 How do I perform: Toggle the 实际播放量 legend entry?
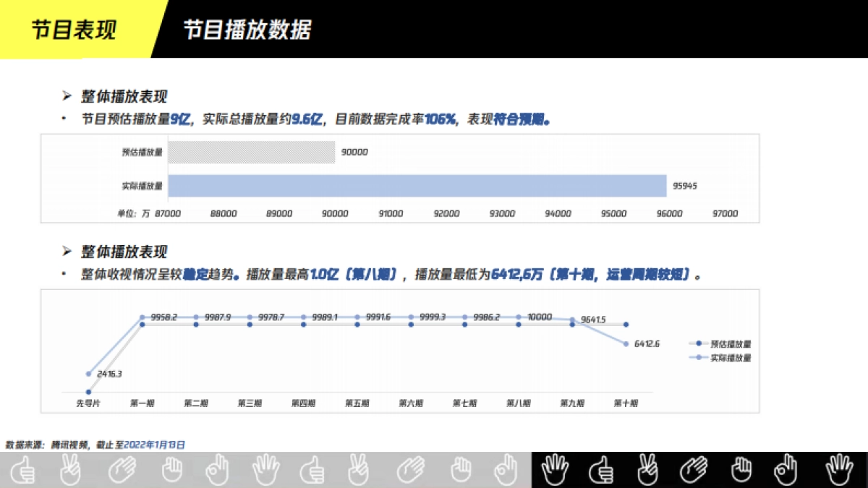pyautogui.click(x=731, y=356)
